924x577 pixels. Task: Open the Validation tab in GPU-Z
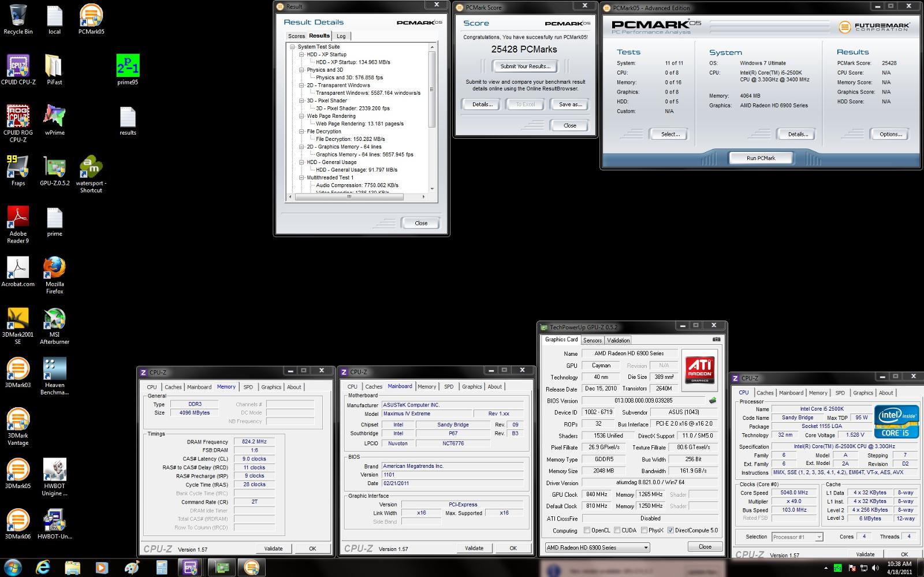pos(619,340)
